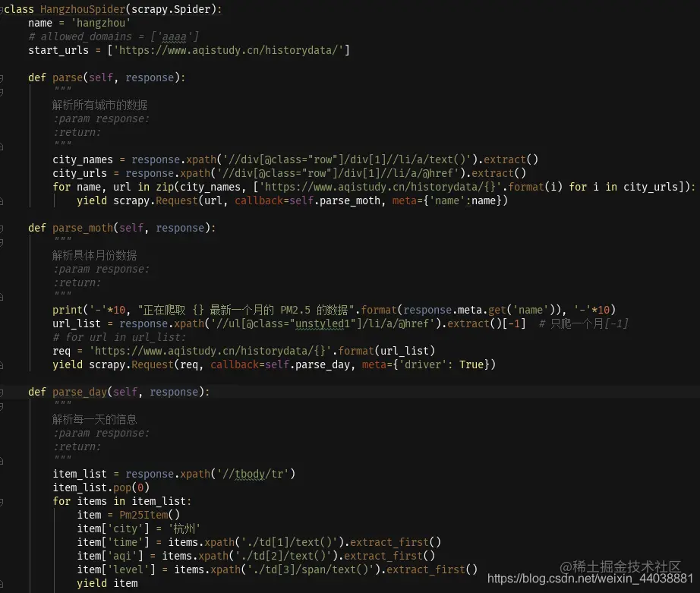Click the item['level'] assignment line
The width and height of the screenshot is (700, 593).
(x=277, y=569)
